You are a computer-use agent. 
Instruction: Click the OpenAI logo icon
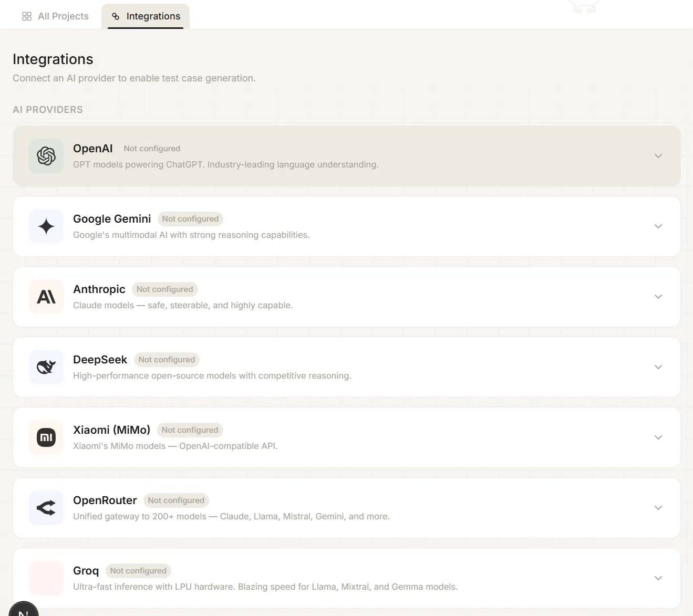[46, 156]
